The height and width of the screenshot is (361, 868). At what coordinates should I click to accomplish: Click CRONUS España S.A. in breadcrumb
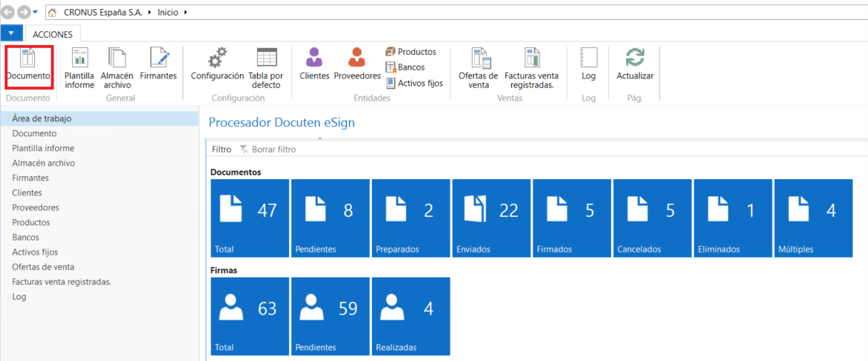tap(103, 13)
